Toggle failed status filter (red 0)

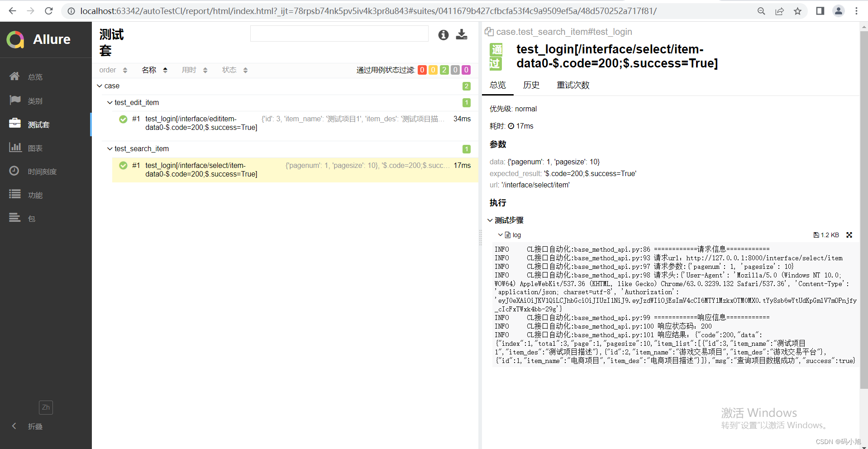422,70
